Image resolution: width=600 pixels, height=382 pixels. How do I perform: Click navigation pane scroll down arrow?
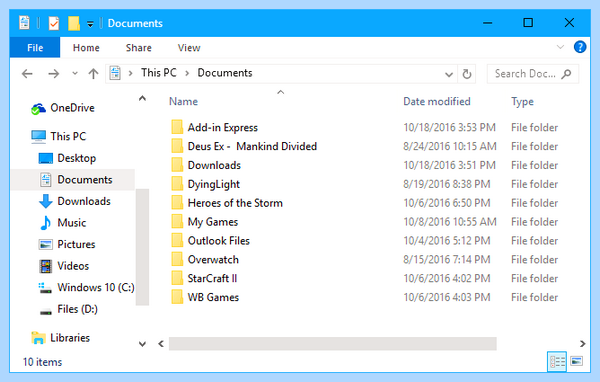tap(142, 344)
